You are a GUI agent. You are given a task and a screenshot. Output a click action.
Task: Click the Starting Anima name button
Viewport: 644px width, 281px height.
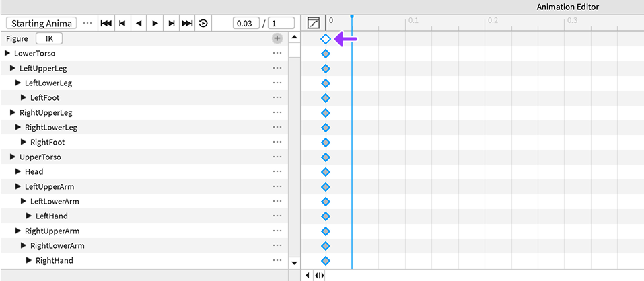pyautogui.click(x=42, y=24)
